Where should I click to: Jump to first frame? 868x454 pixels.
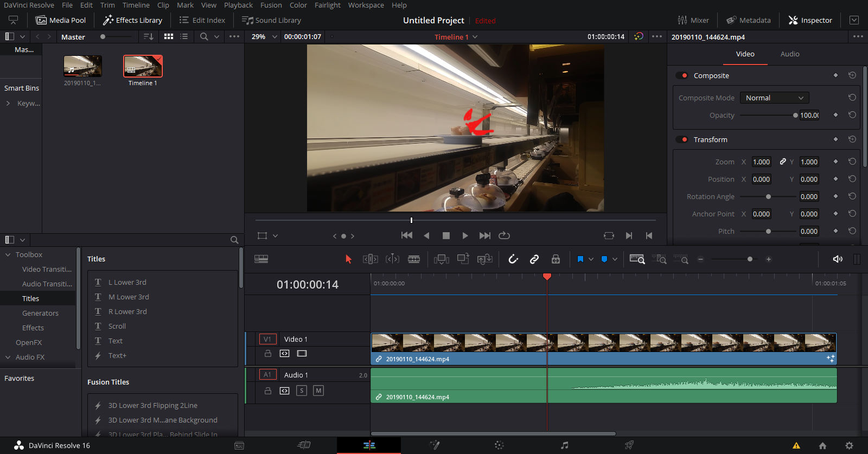pyautogui.click(x=407, y=235)
